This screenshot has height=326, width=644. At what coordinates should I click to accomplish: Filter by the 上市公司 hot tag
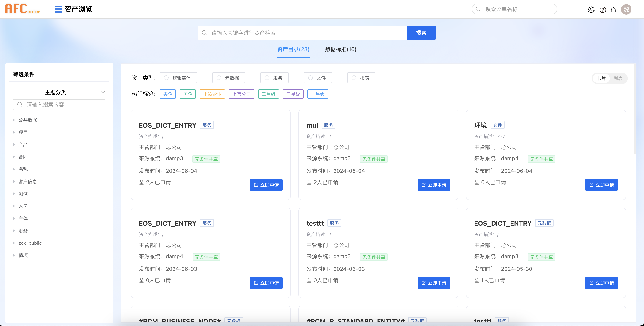[241, 94]
